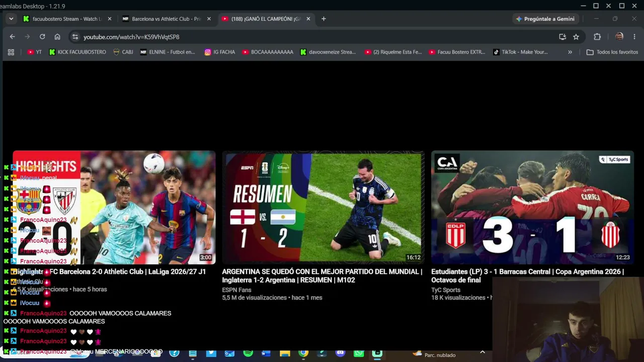Open the ELNINE - Futbol bookmark
This screenshot has width=644, height=362.
tap(168, 52)
